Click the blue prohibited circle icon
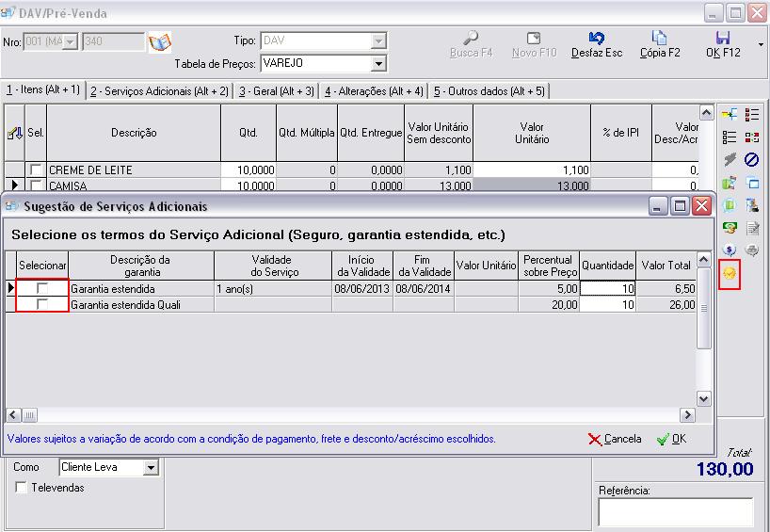 751,159
